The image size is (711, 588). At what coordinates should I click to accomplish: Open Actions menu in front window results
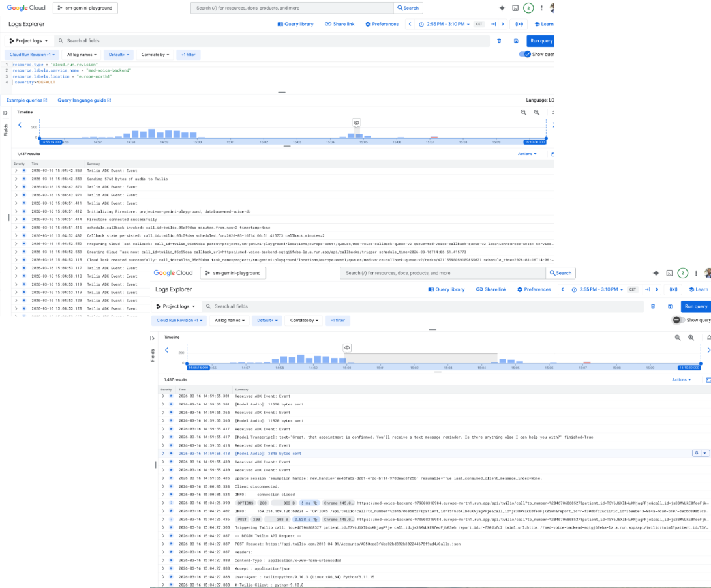pos(682,379)
